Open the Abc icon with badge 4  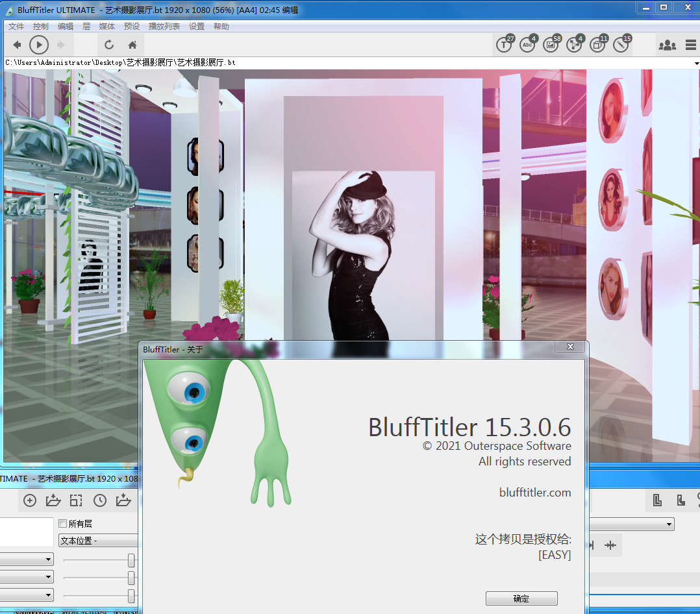tap(528, 44)
